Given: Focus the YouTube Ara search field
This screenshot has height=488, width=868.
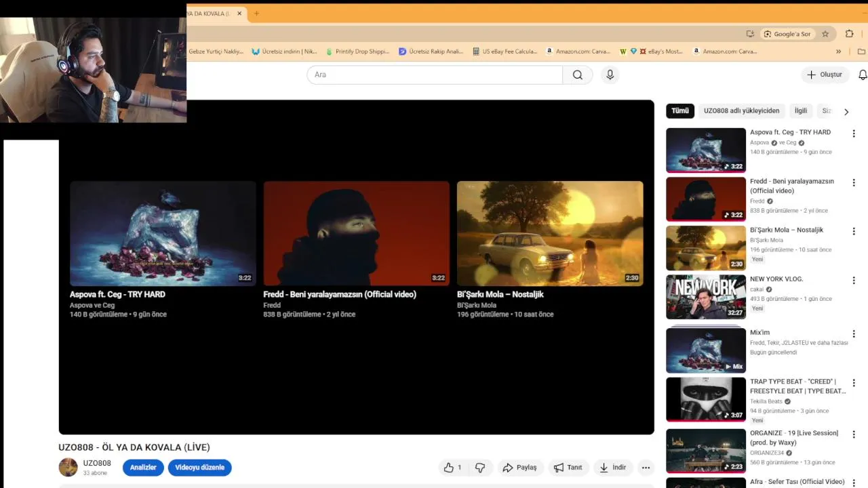Looking at the screenshot, I should pyautogui.click(x=435, y=75).
